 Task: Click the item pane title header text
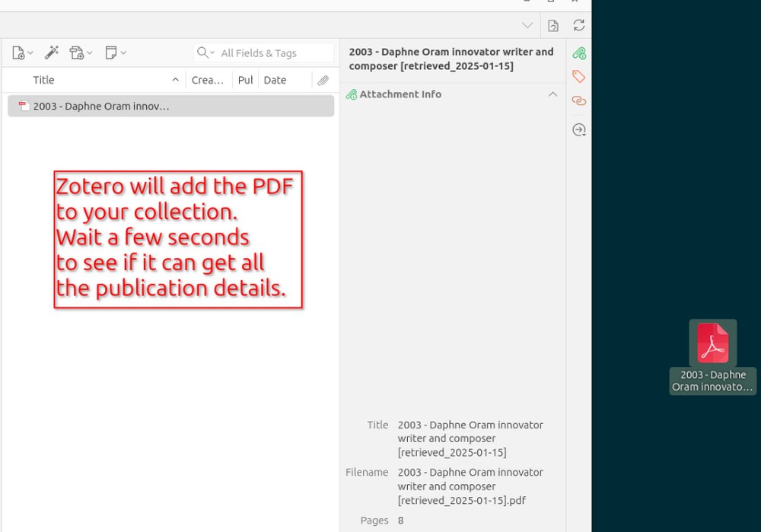coord(451,59)
